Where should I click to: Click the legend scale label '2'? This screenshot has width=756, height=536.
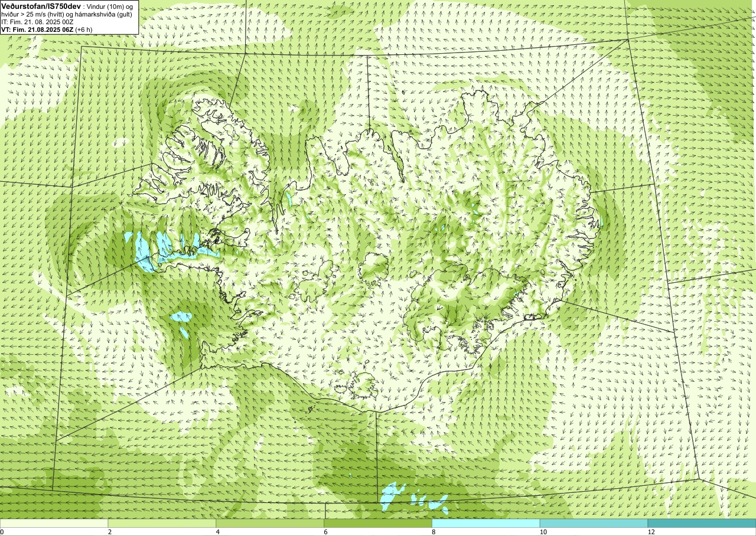110,532
